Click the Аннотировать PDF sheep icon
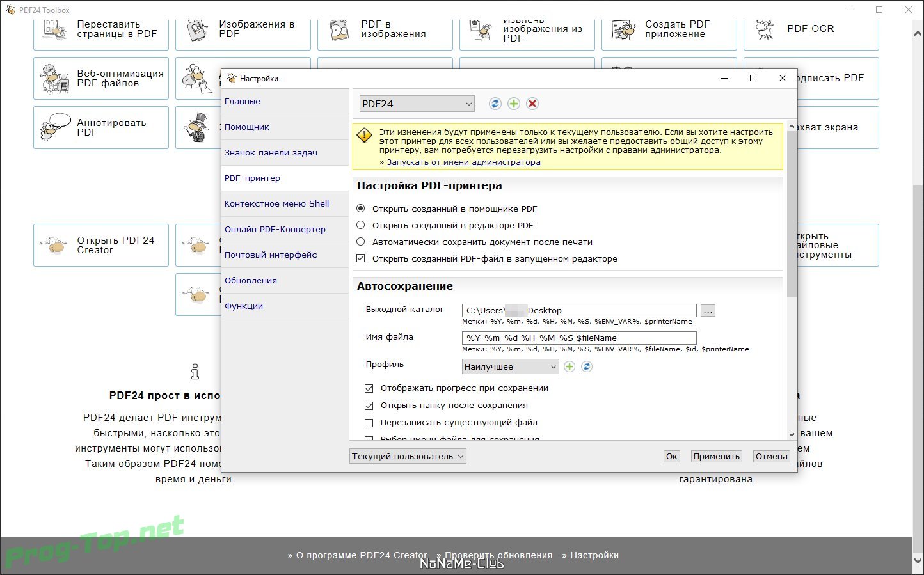The image size is (924, 575). click(56, 127)
